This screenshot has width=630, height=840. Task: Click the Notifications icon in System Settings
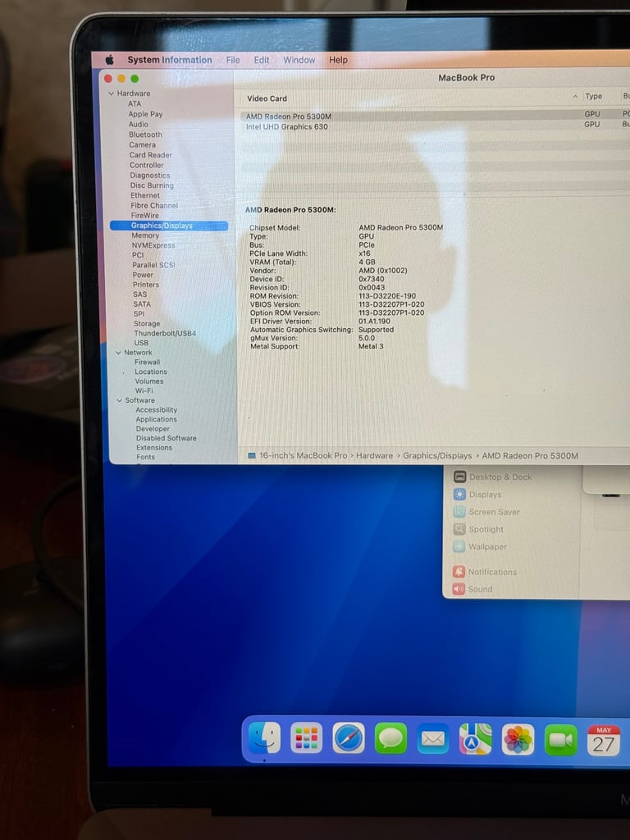[x=459, y=572]
